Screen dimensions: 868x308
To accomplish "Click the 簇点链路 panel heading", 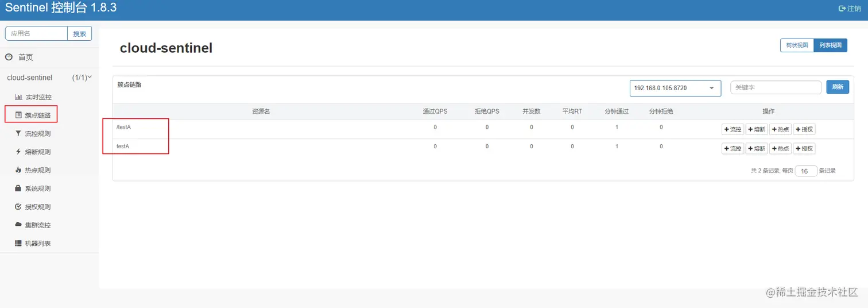I will [129, 84].
